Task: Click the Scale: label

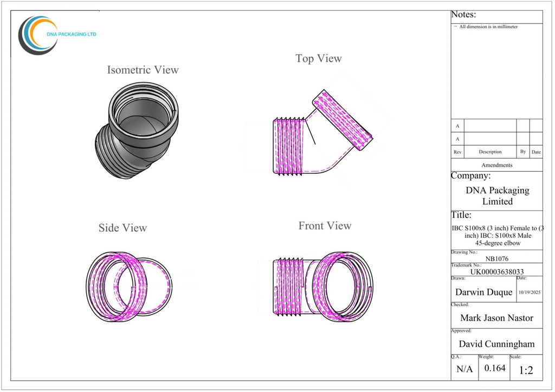Action: point(515,357)
